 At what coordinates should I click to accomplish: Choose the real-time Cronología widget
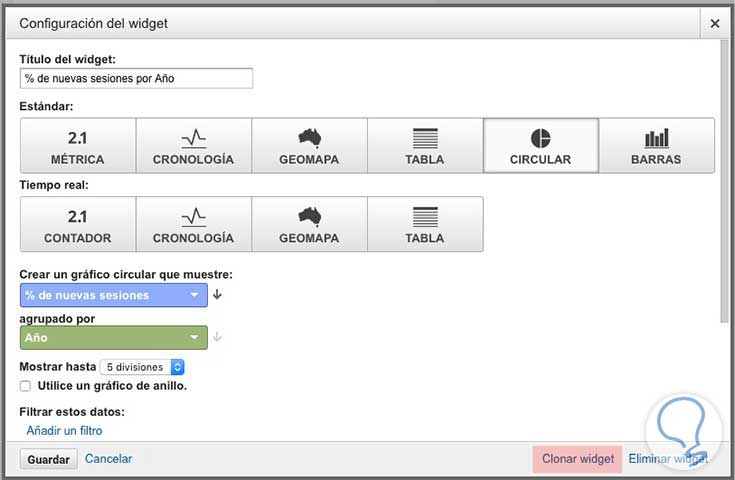[x=193, y=224]
